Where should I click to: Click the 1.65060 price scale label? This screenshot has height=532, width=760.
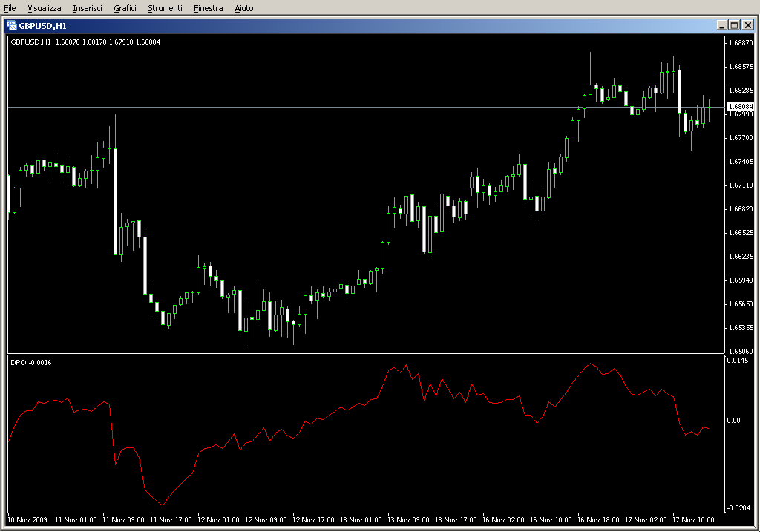pyautogui.click(x=741, y=351)
